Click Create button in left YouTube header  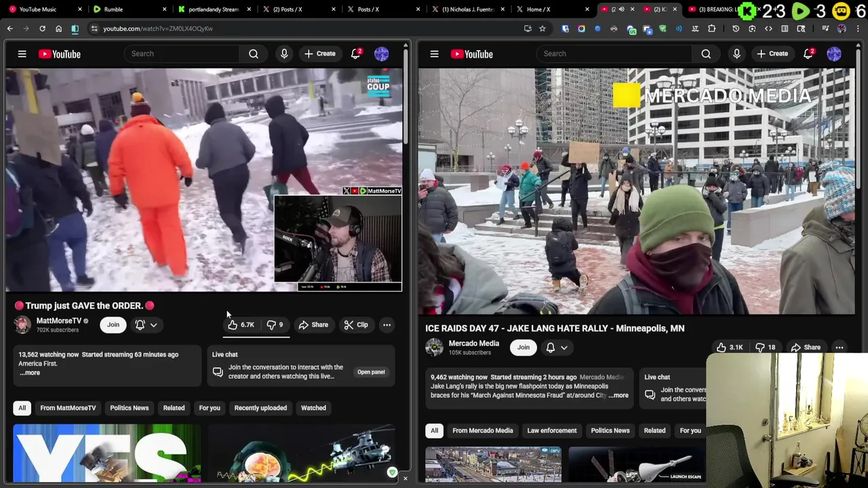(x=320, y=54)
